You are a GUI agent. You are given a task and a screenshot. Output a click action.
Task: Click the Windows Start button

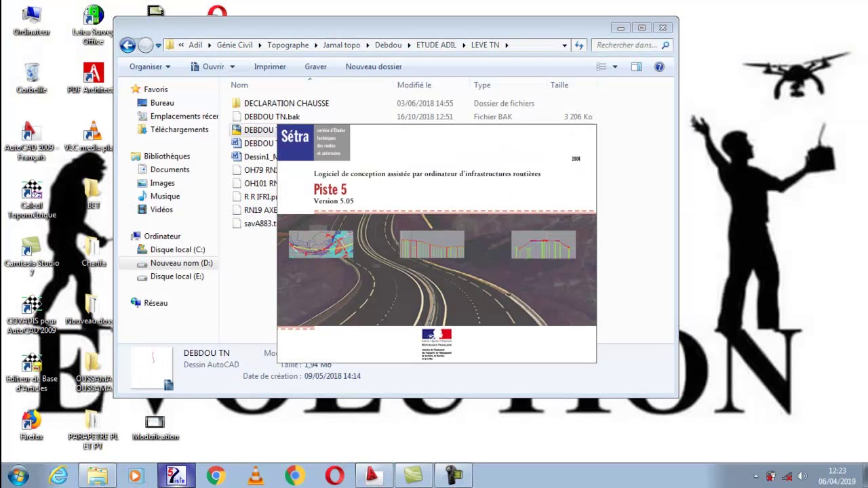18,476
